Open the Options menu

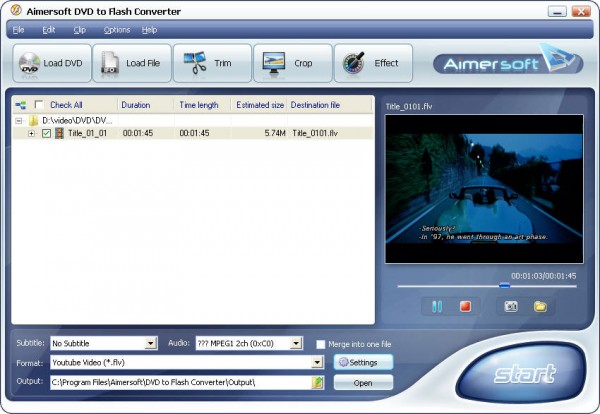[116, 30]
